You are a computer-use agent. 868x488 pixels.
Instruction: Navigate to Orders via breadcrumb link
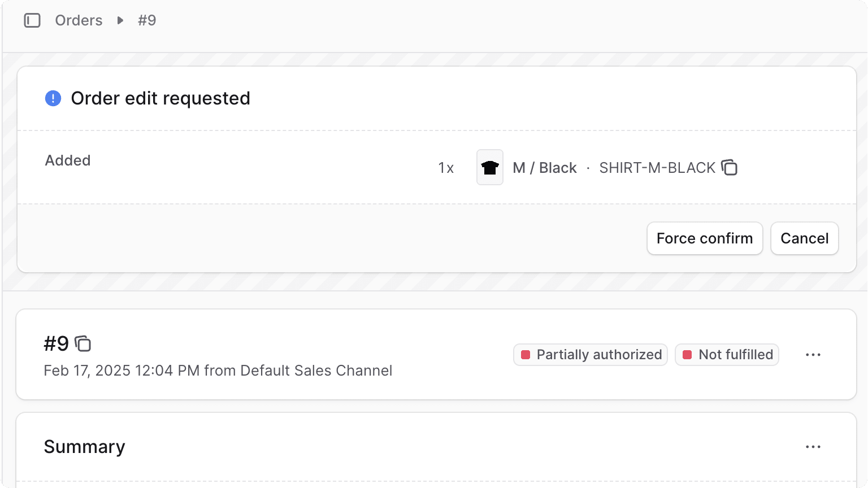point(79,20)
